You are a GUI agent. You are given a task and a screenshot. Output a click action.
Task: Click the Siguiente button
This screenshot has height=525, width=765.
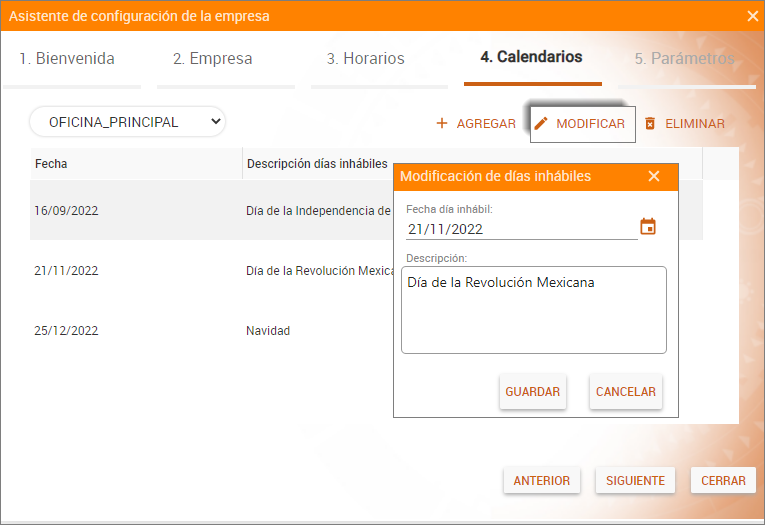click(635, 481)
